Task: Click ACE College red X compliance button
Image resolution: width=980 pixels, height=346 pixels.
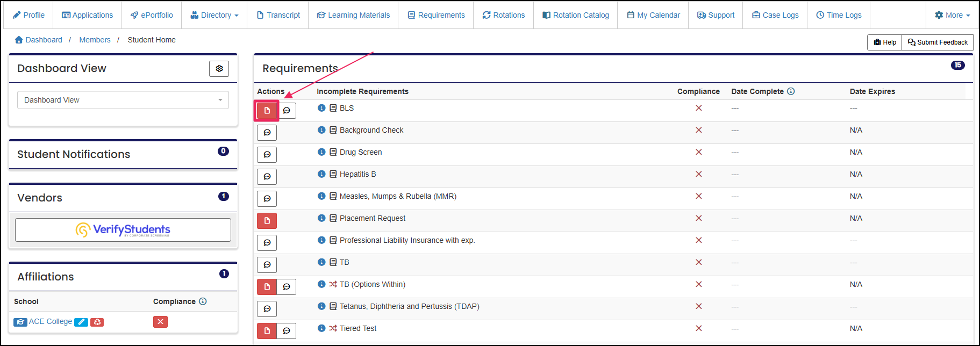Action: point(160,322)
